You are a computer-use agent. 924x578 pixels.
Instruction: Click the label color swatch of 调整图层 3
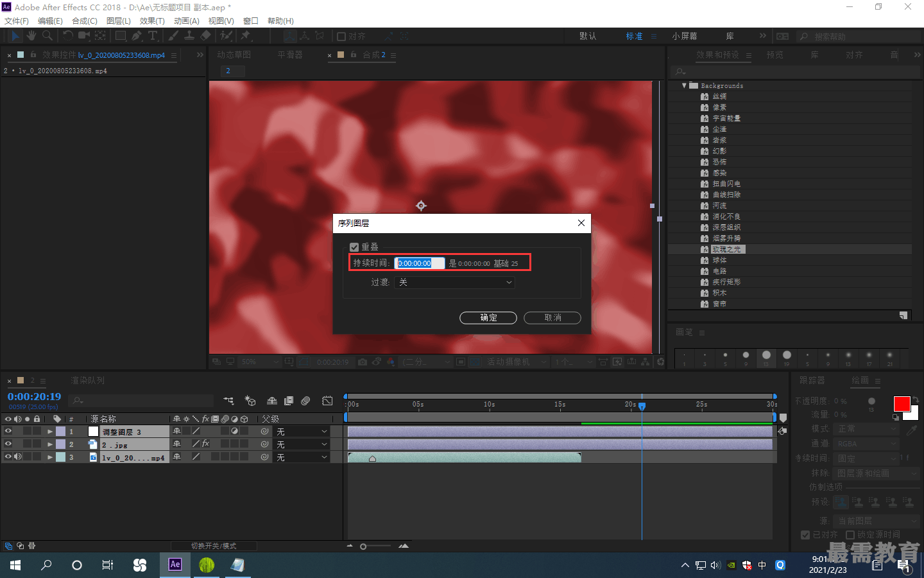pos(60,432)
